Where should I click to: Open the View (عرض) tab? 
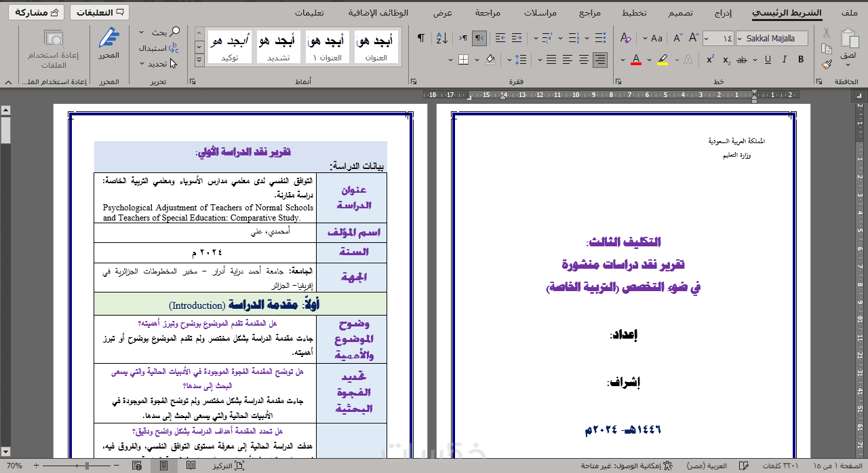tap(443, 13)
